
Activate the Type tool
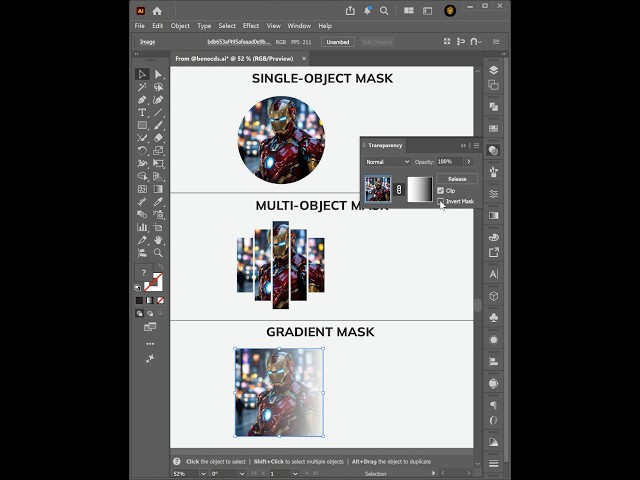(142, 112)
